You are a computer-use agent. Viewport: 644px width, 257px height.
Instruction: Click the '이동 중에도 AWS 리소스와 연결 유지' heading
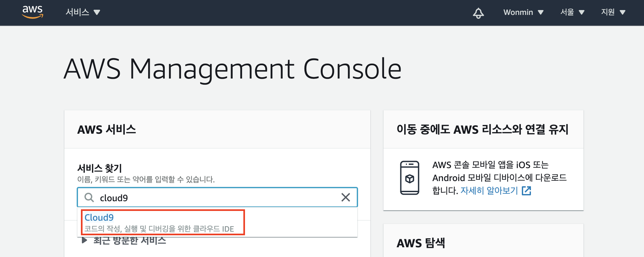tap(483, 129)
